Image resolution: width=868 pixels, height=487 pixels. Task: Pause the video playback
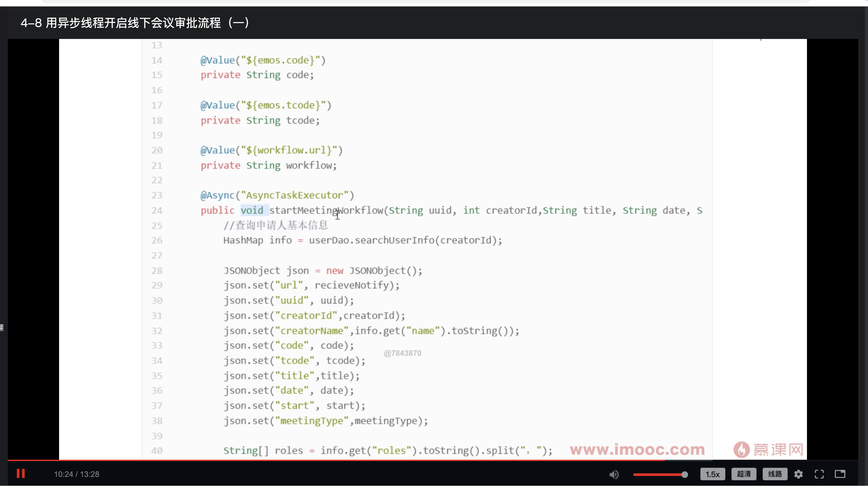point(21,473)
